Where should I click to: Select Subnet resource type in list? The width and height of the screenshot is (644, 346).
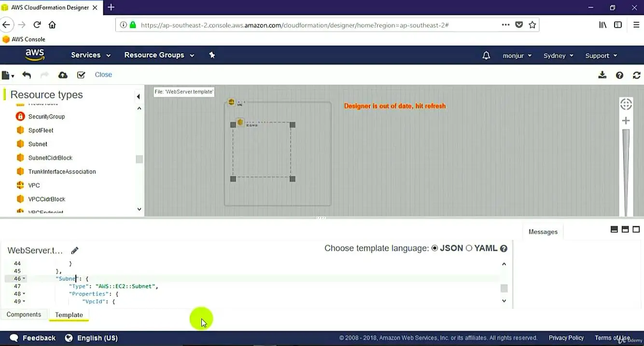coord(38,144)
